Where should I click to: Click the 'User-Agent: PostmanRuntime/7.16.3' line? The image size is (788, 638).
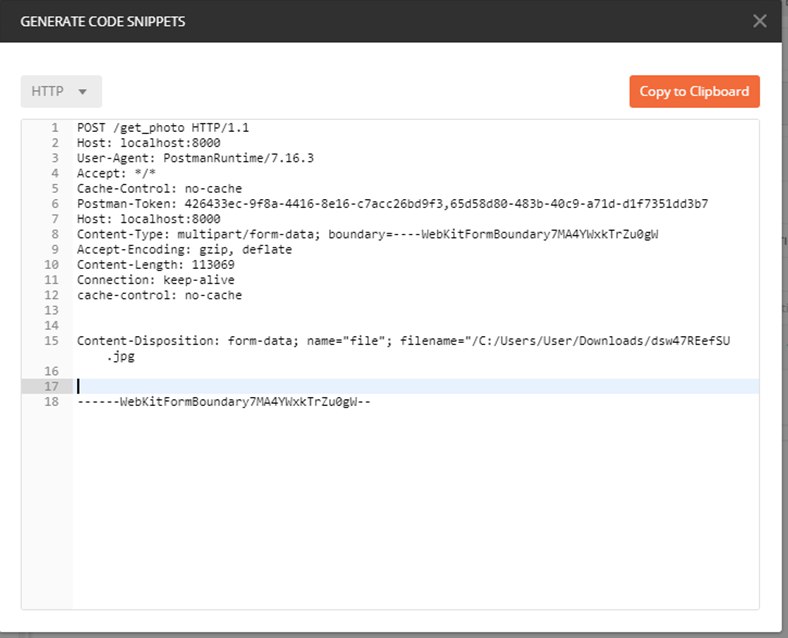(195, 158)
